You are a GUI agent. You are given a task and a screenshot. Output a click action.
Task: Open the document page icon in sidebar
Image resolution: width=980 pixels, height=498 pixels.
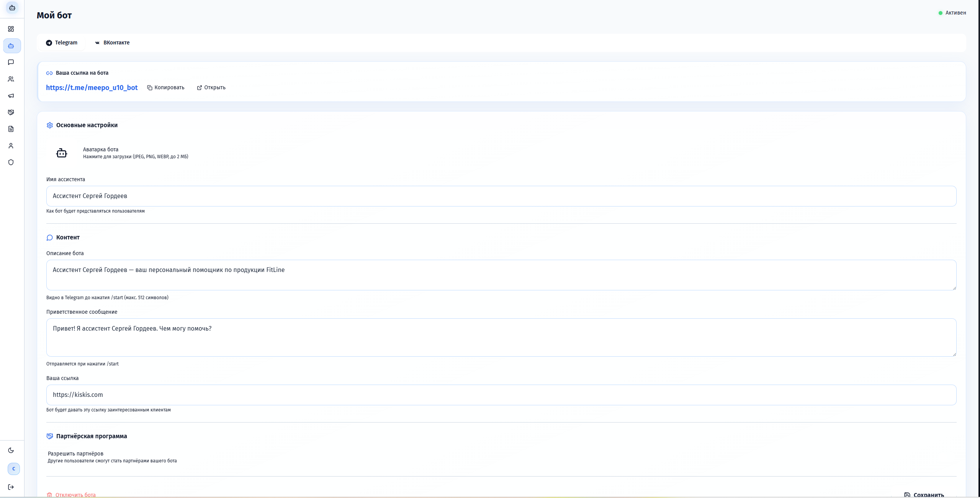[11, 129]
